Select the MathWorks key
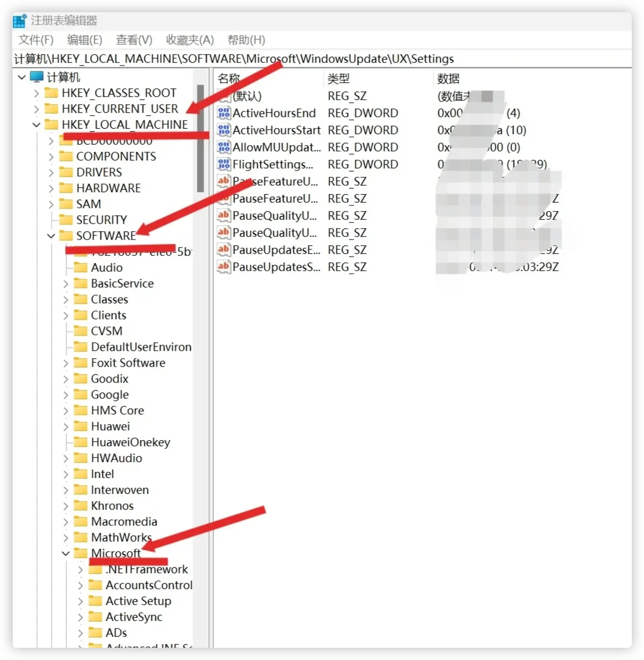Image resolution: width=644 pixels, height=660 pixels. point(121,537)
